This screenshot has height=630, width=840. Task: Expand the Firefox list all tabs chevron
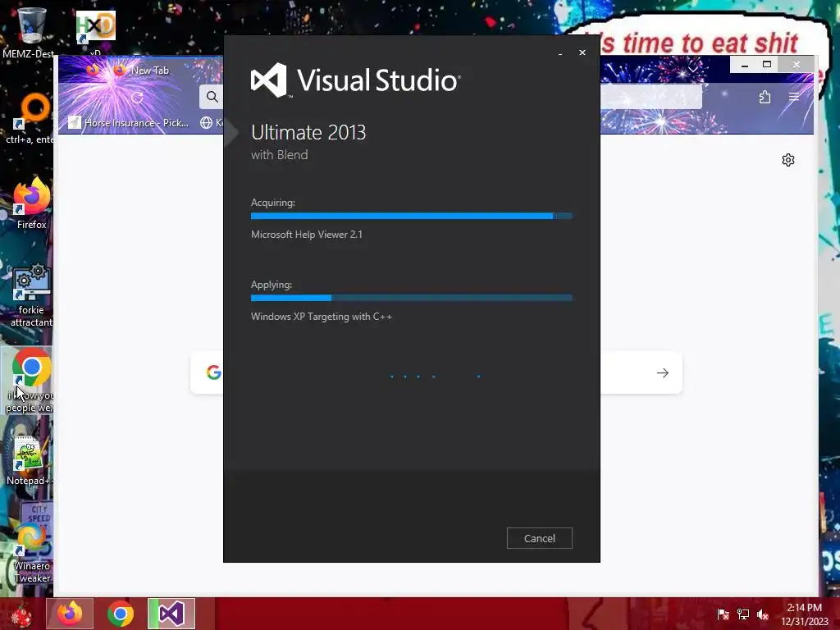692,69
